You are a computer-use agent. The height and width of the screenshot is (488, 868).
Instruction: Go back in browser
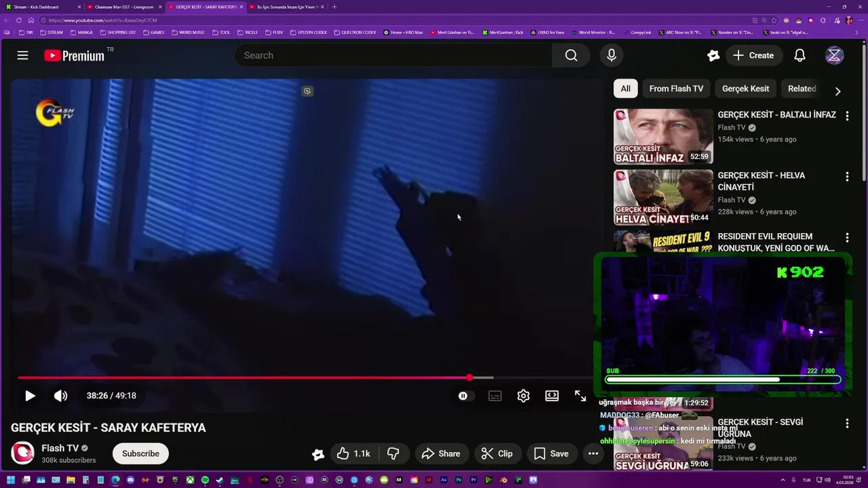7,20
